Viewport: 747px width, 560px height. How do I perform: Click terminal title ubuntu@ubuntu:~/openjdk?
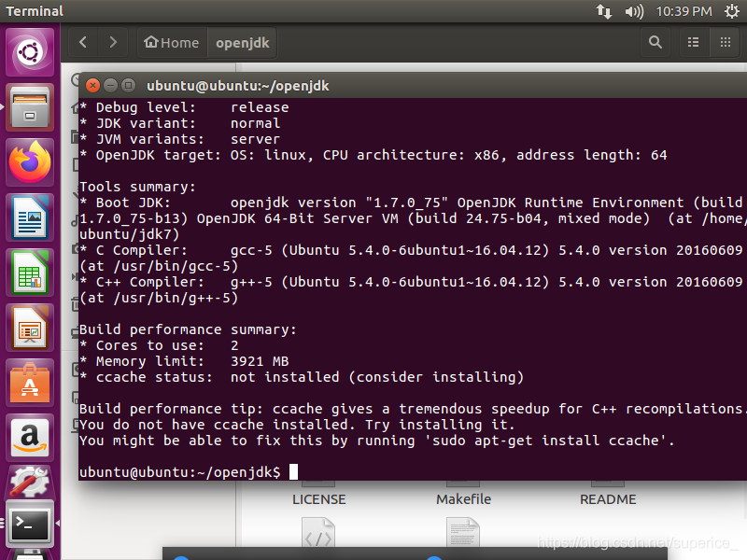[238, 86]
